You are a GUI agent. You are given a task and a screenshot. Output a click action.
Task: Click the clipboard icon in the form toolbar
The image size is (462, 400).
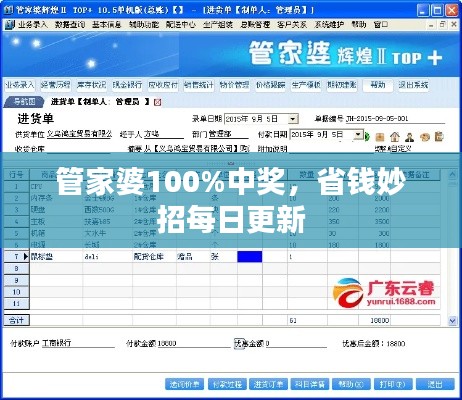pos(439,136)
